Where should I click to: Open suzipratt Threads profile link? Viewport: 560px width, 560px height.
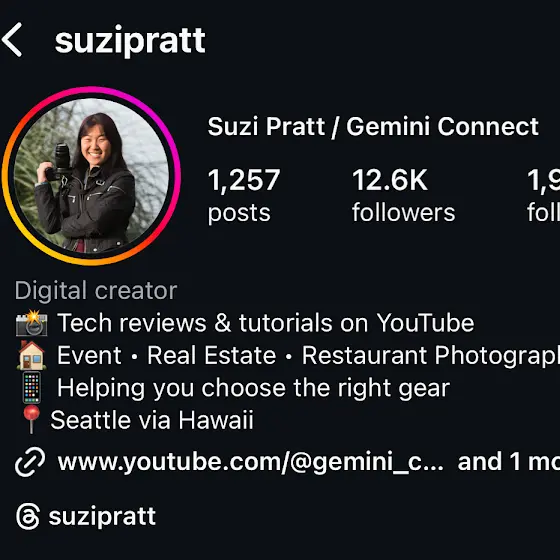coord(102,517)
